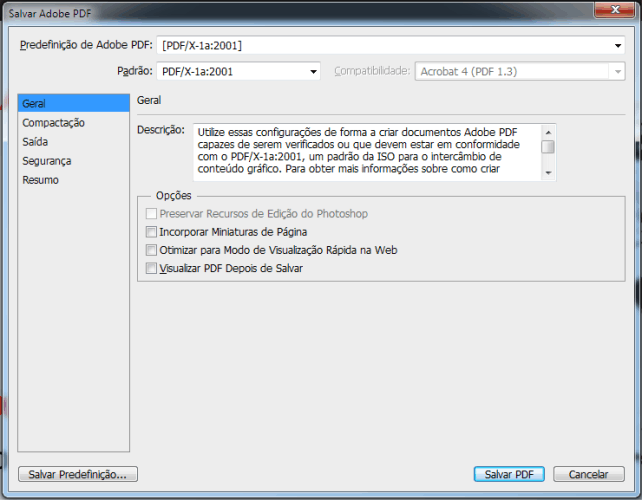
Task: Open the Saída section
Action: [35, 142]
